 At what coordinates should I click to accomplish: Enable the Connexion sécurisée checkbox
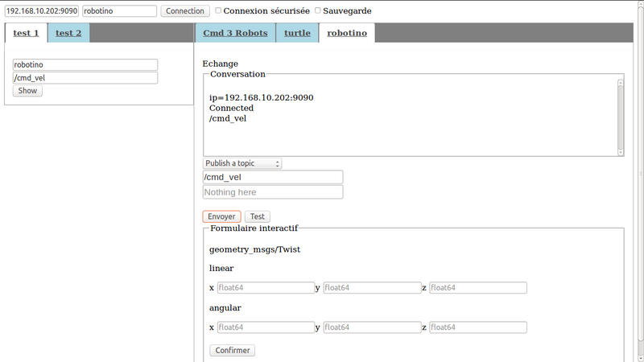tap(219, 11)
